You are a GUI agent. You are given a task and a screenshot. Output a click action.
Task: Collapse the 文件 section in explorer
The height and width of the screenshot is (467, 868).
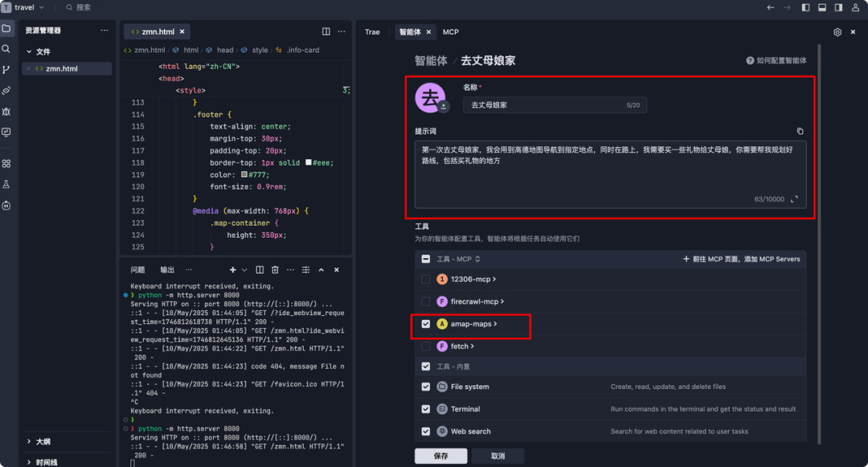coord(29,51)
